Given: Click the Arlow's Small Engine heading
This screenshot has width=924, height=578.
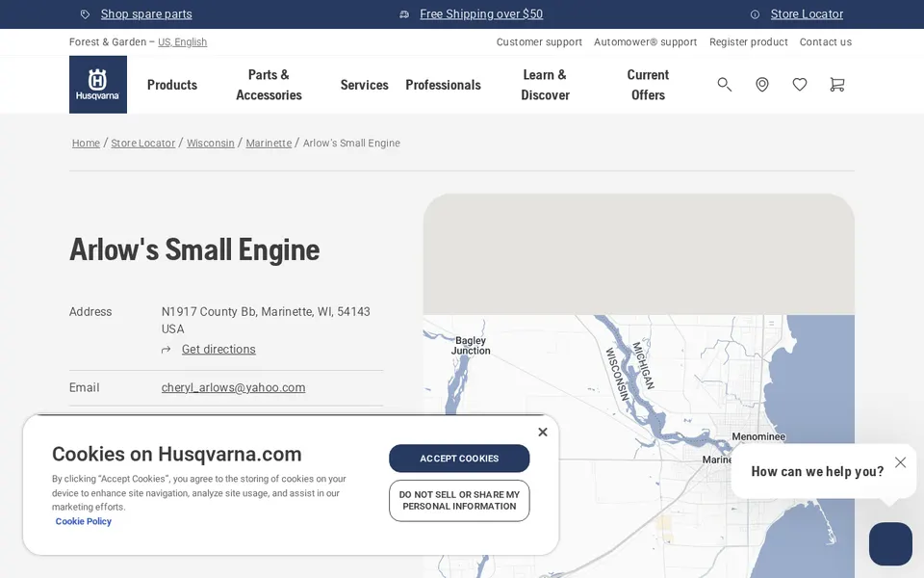Looking at the screenshot, I should 194,250.
